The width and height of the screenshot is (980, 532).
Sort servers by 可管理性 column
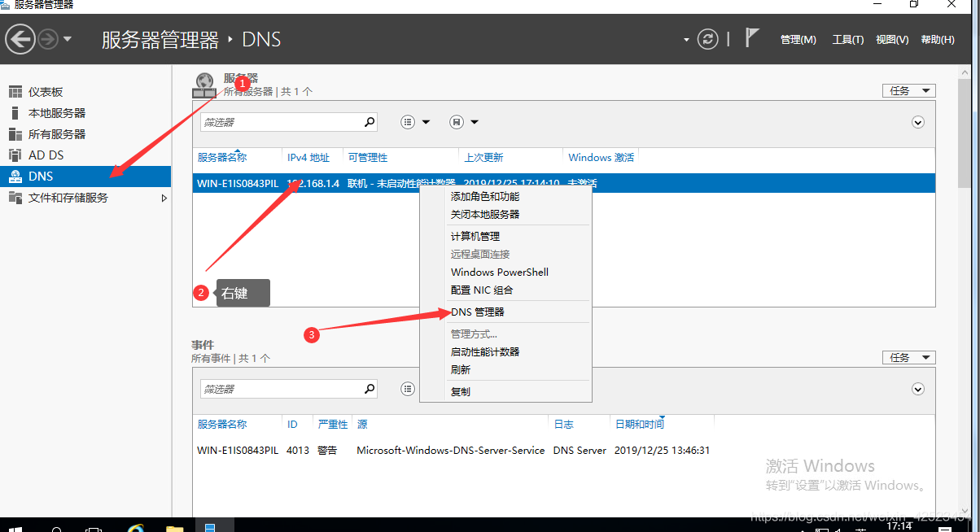point(368,157)
